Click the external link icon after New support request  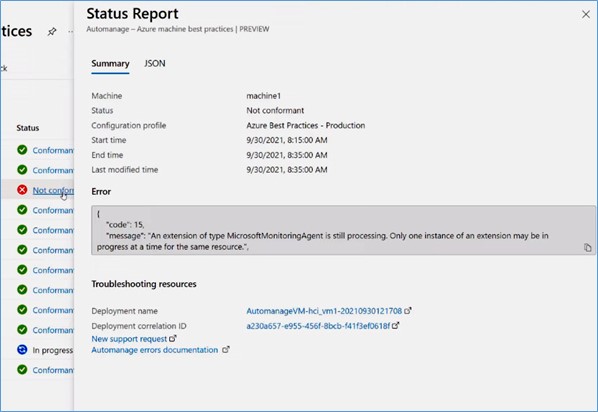coord(173,338)
